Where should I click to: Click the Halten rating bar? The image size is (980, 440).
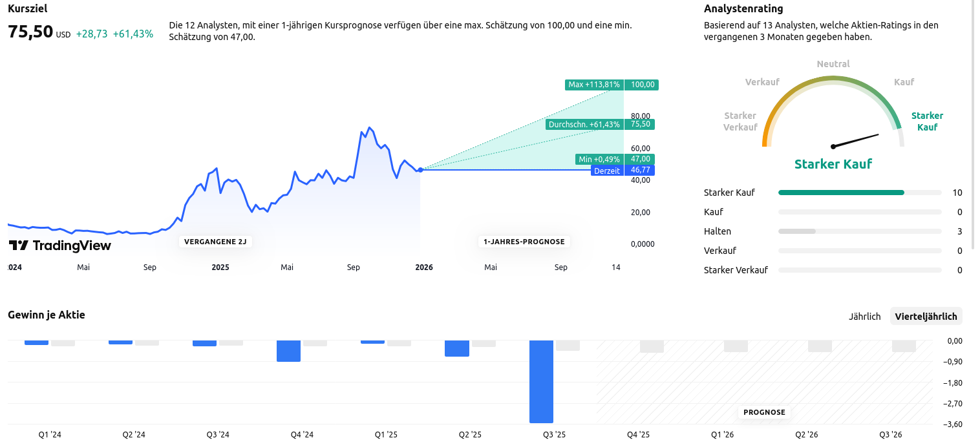point(797,231)
